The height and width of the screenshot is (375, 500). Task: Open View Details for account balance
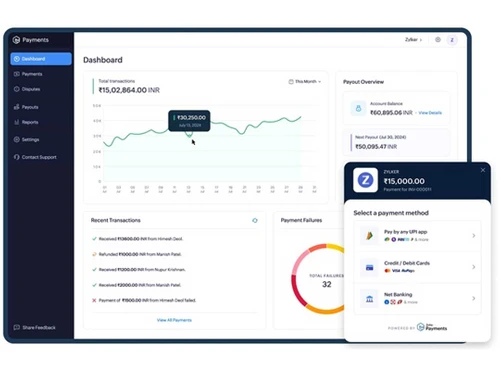point(430,113)
